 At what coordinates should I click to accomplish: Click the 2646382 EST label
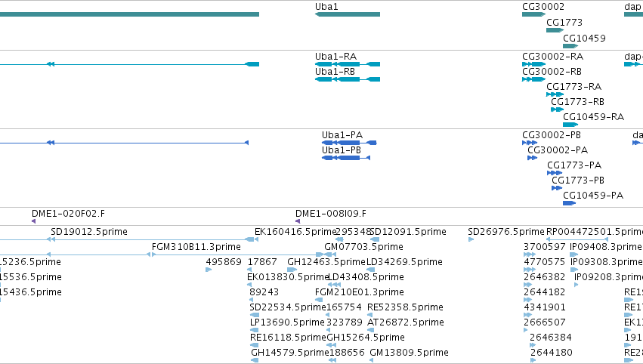pyautogui.click(x=545, y=277)
